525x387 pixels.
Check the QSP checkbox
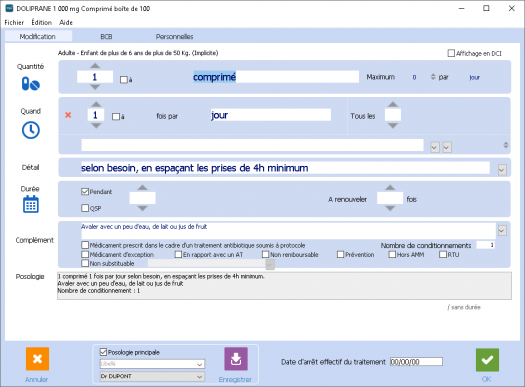85,208
